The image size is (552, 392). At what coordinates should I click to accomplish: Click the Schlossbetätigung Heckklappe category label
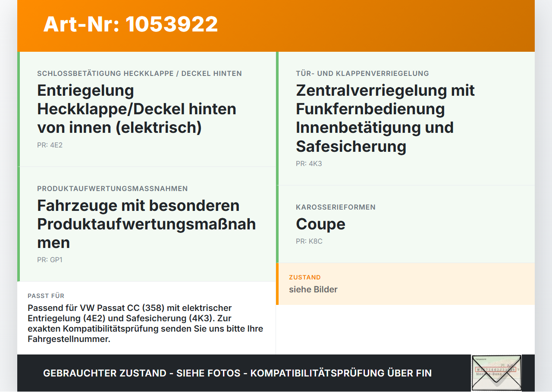[139, 73]
